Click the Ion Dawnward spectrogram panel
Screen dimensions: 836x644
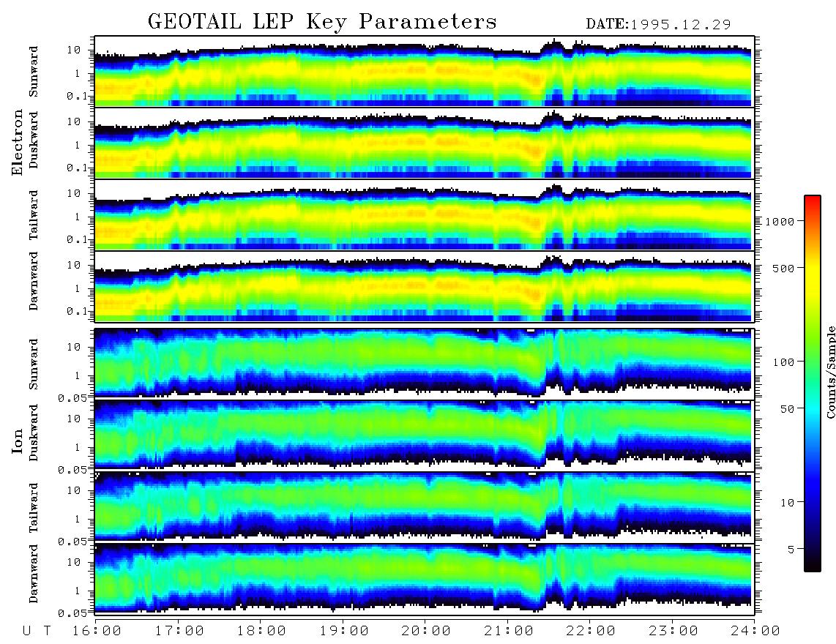pos(425,580)
